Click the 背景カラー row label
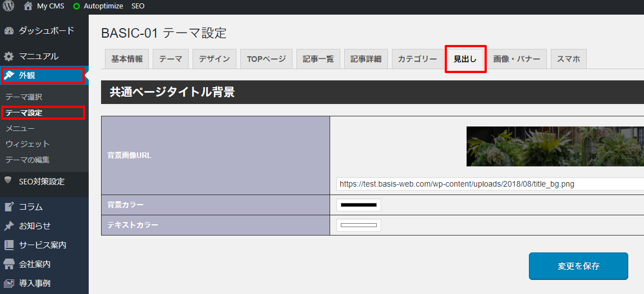The width and height of the screenshot is (644, 294). tap(126, 205)
